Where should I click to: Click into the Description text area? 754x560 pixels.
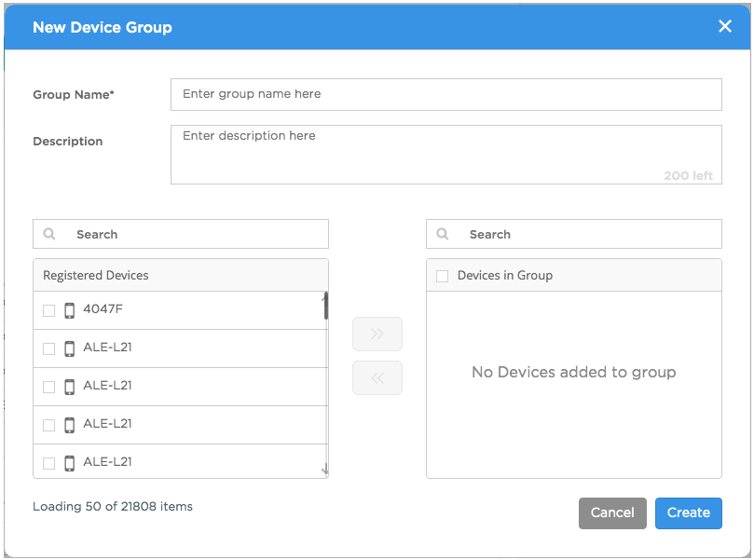446,155
